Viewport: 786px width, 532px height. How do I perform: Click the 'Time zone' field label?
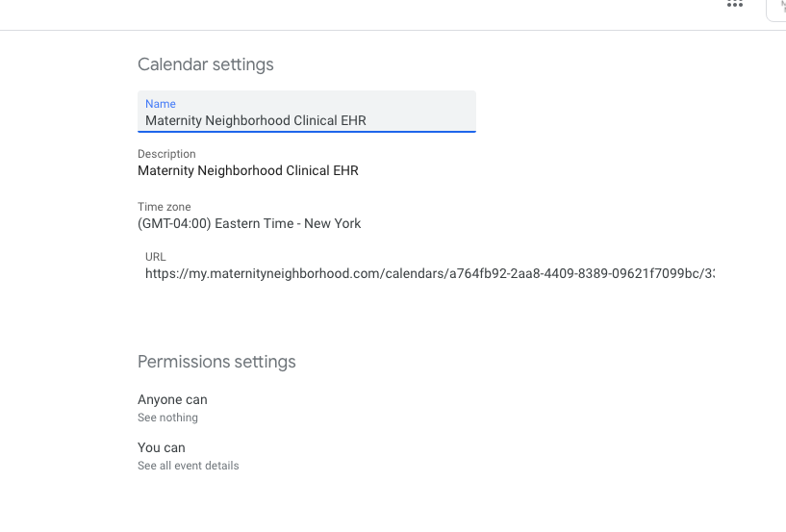click(x=165, y=207)
